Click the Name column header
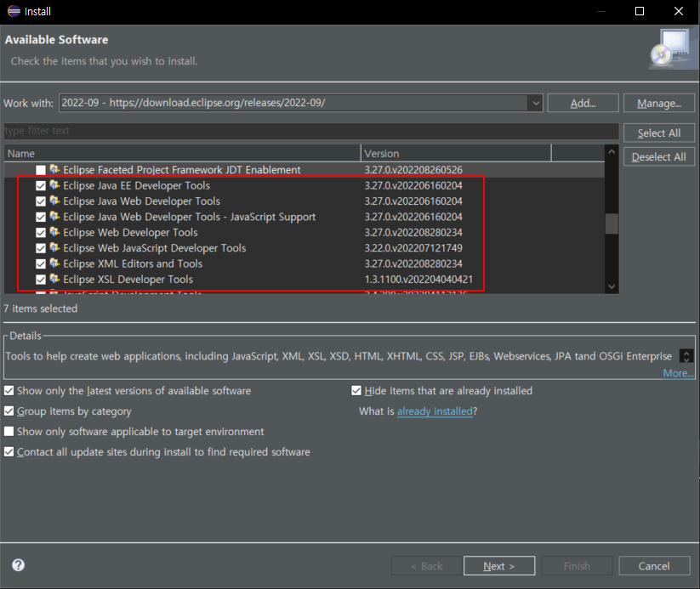Image resolution: width=700 pixels, height=589 pixels. pos(182,154)
